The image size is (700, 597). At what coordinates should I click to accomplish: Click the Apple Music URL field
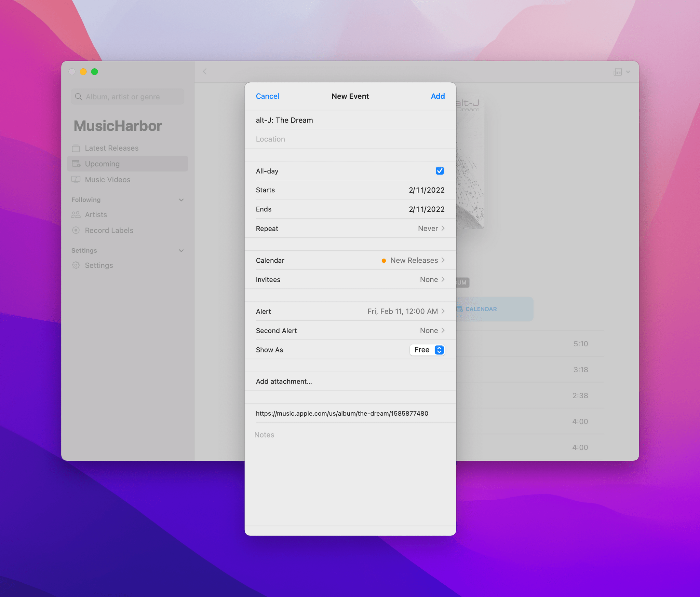pos(350,413)
